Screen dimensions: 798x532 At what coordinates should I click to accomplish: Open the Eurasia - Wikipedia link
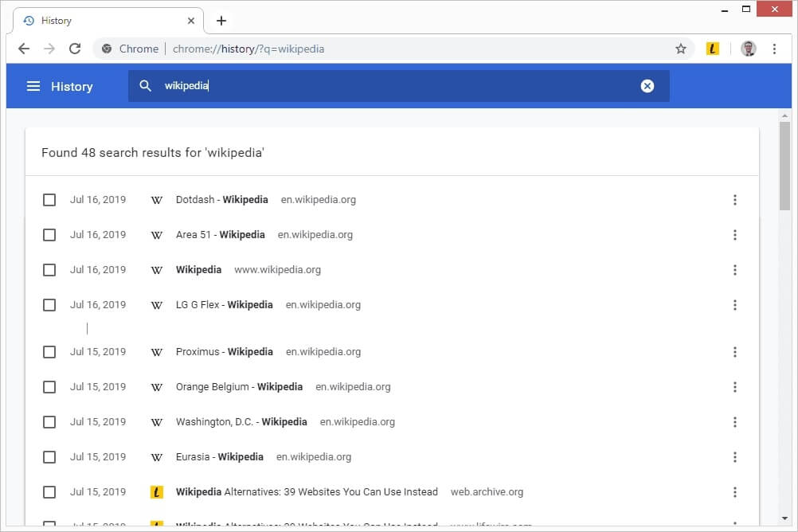[219, 457]
